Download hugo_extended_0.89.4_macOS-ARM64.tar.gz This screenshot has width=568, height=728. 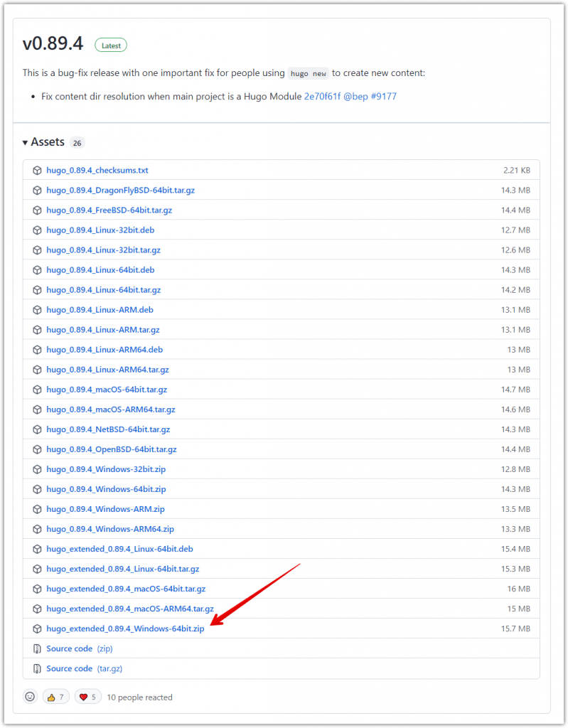130,609
